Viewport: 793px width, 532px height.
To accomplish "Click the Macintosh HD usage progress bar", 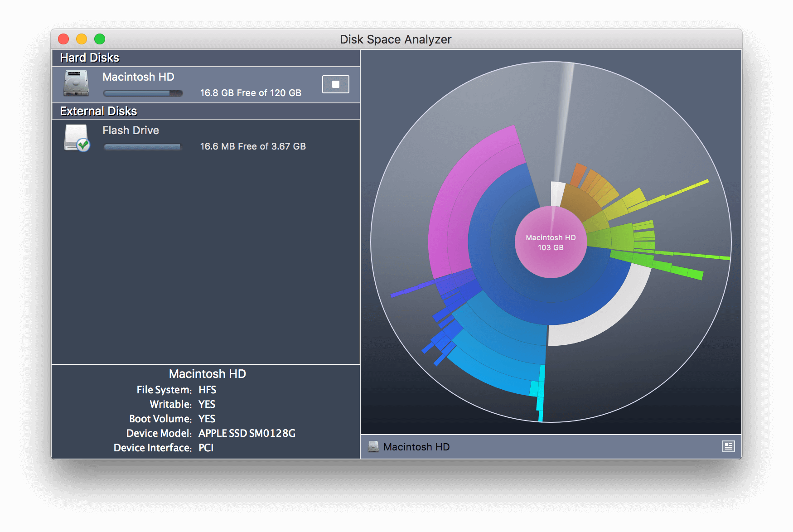I will (x=143, y=93).
